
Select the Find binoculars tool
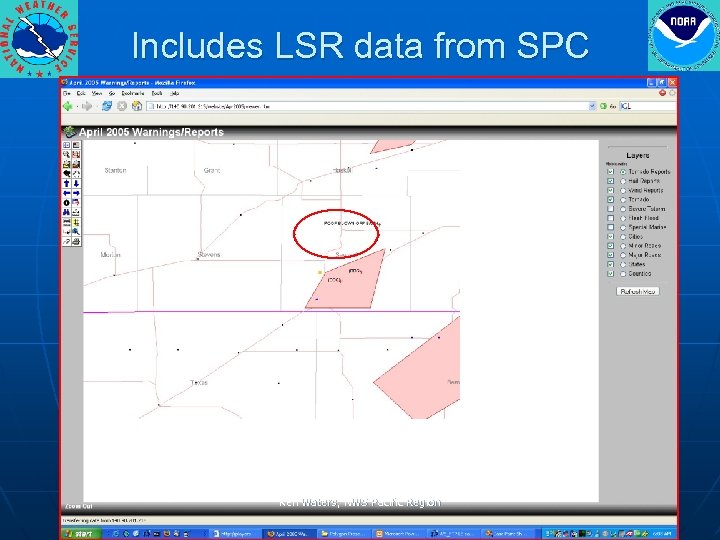click(67, 213)
